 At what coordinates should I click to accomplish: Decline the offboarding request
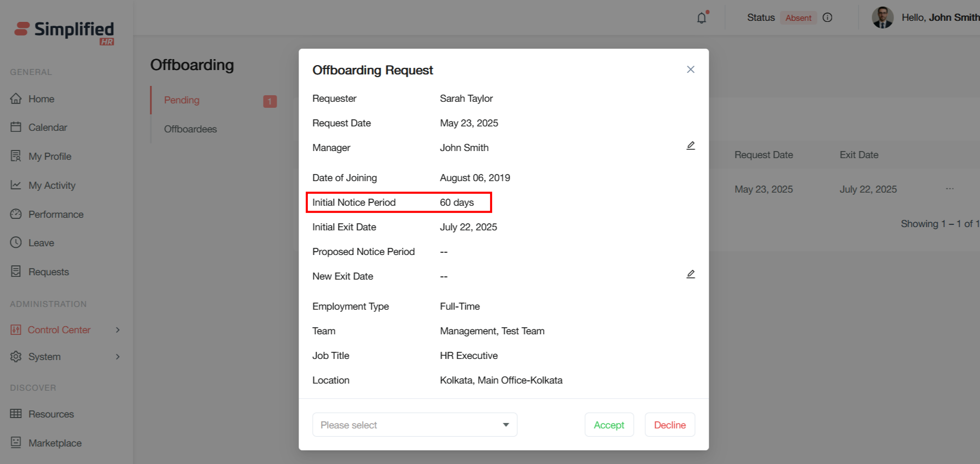(x=669, y=425)
